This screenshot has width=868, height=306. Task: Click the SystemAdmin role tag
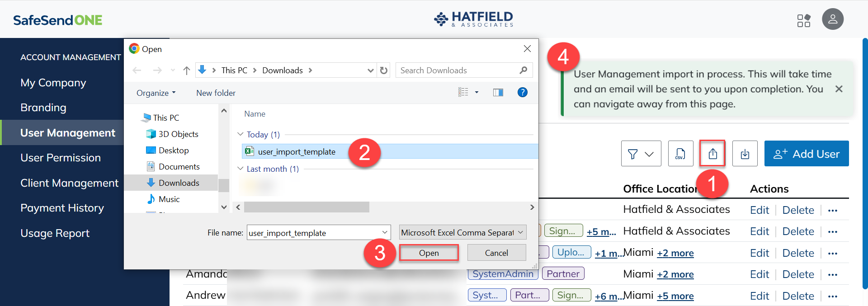[x=503, y=273]
